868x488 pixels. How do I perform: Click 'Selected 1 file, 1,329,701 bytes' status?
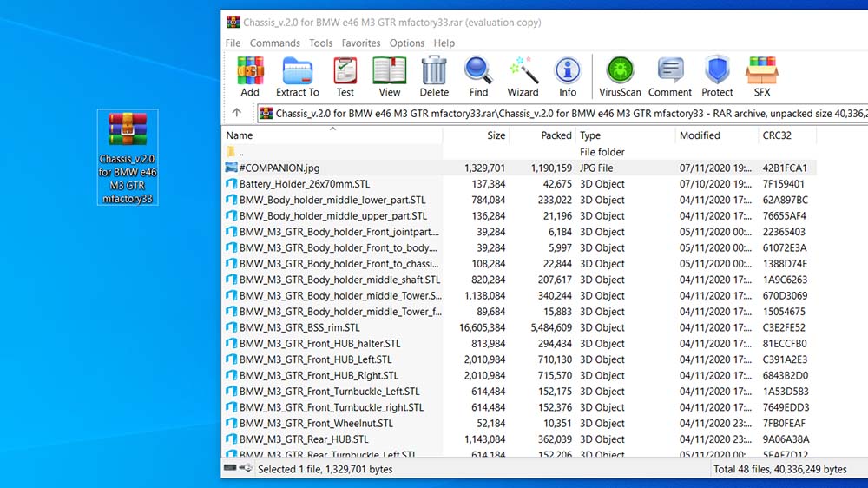pyautogui.click(x=325, y=469)
